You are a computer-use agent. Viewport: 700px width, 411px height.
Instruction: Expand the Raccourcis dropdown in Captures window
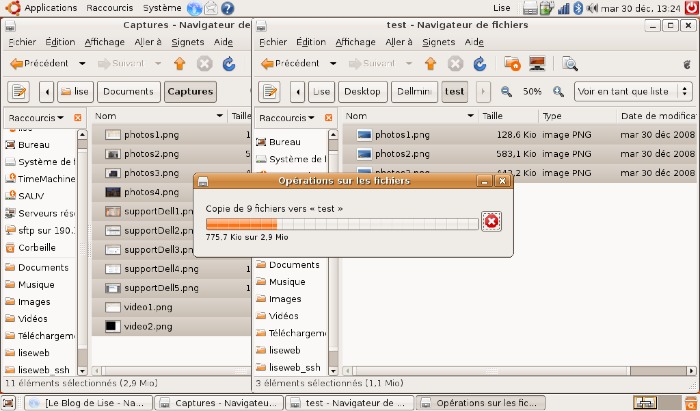pyautogui.click(x=40, y=117)
